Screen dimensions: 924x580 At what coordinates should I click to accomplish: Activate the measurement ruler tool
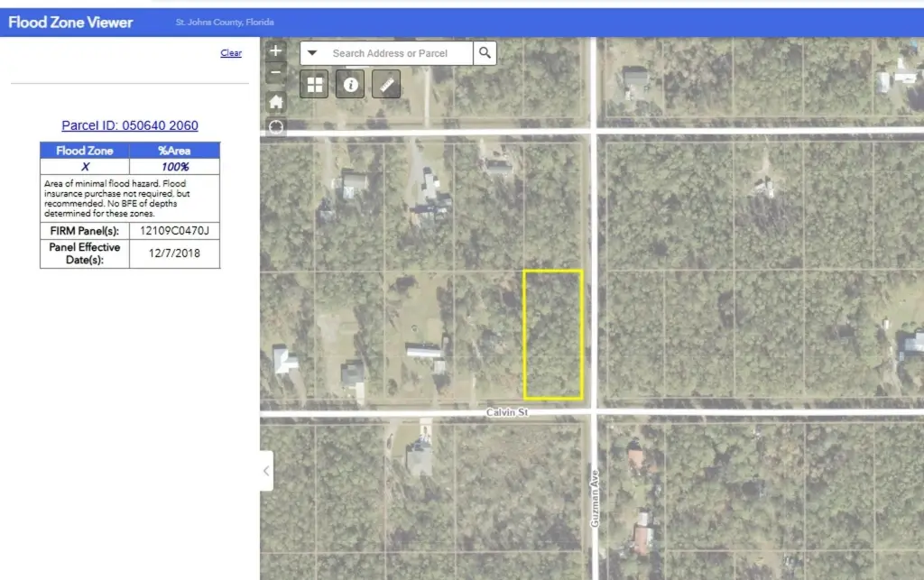[x=386, y=85]
